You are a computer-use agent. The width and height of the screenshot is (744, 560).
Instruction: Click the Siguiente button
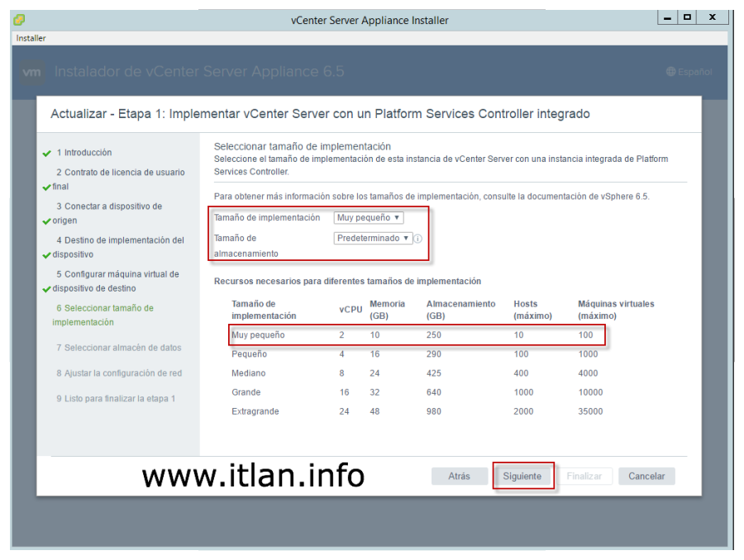522,477
